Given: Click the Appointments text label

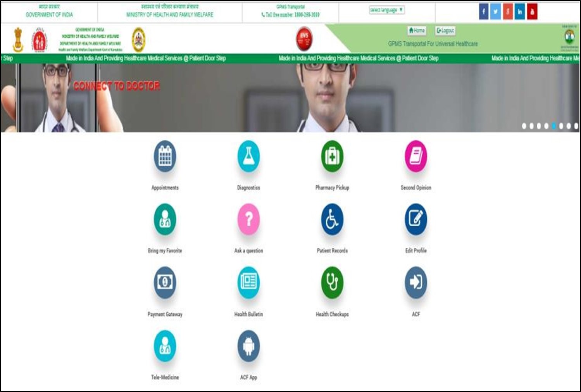Looking at the screenshot, I should [x=165, y=188].
